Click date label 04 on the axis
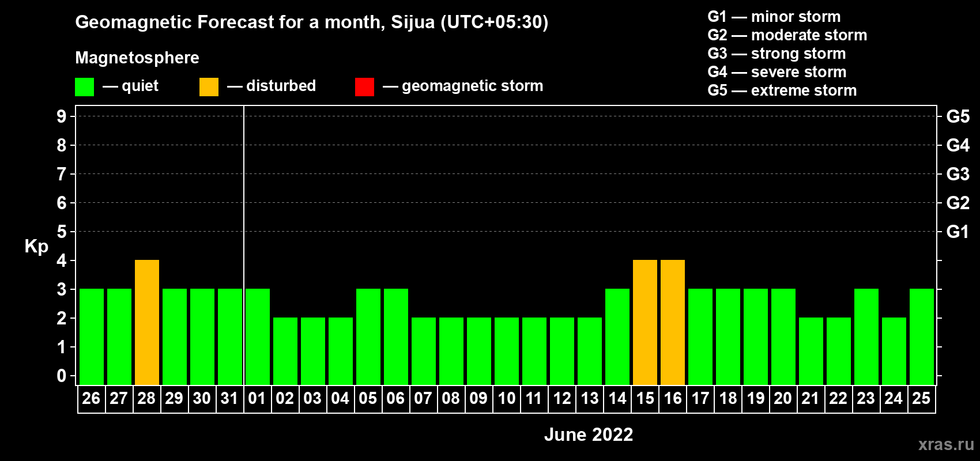 tap(340, 398)
